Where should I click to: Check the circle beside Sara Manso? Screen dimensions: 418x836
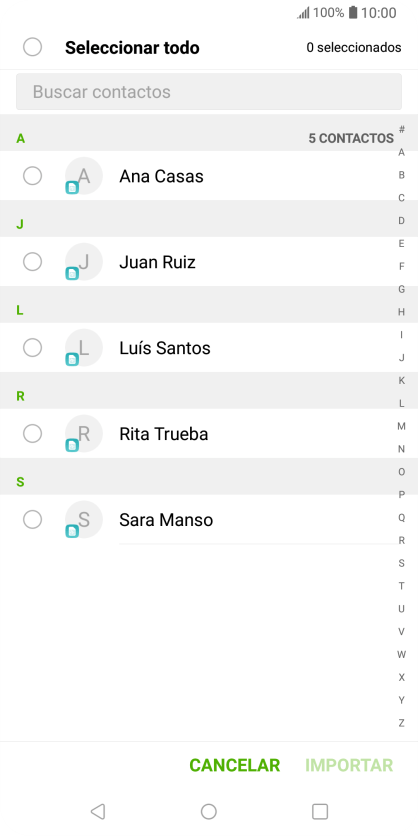(33, 519)
